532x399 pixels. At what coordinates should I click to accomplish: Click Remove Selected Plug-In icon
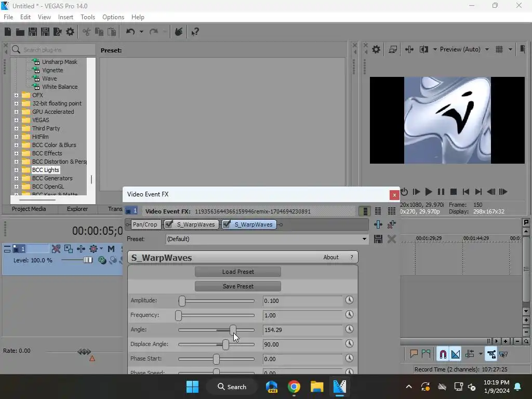(x=392, y=224)
